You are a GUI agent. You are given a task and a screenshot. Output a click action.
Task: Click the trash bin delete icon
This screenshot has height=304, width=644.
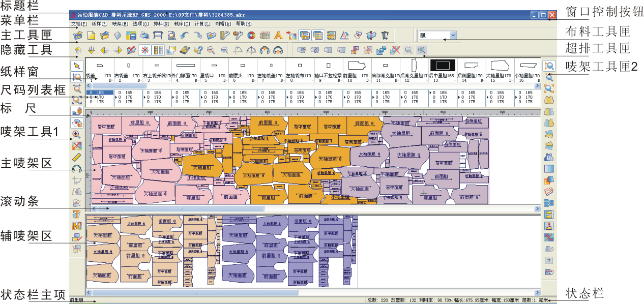385,36
